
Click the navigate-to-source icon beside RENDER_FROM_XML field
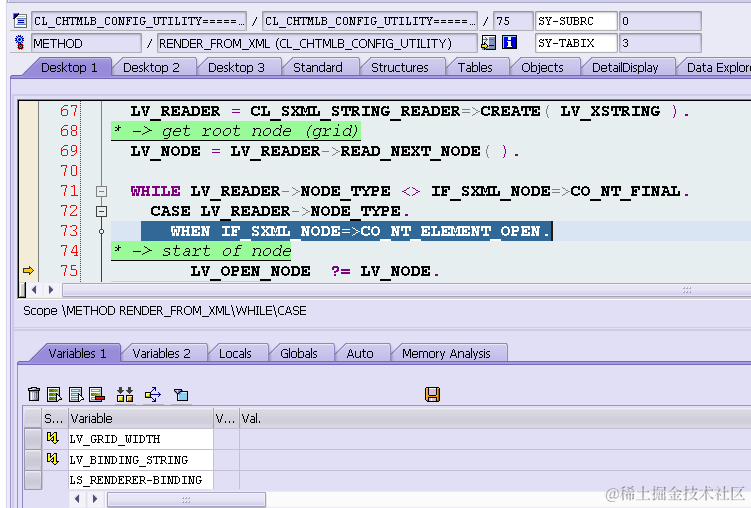[488, 43]
